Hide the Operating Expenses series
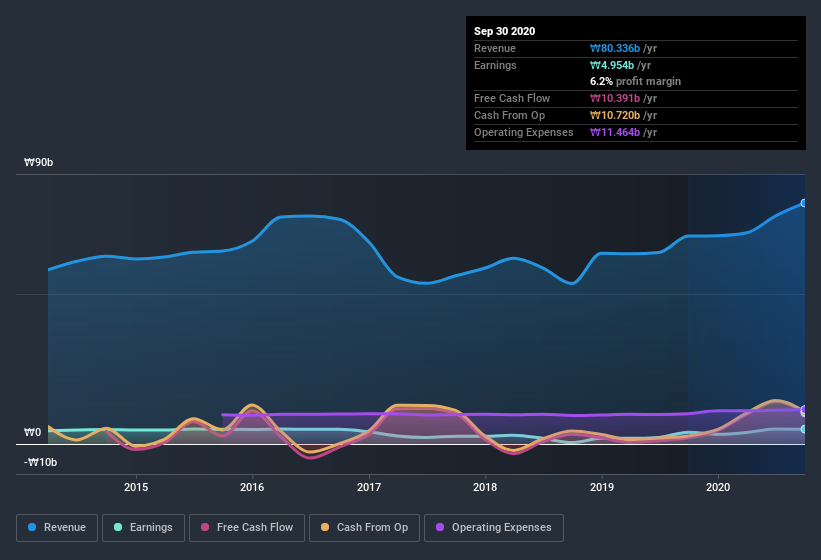Viewport: 821px width, 560px height. click(x=494, y=528)
